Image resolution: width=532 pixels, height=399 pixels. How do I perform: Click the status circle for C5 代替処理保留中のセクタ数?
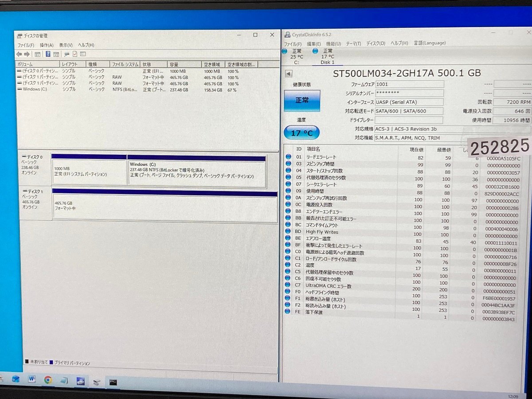point(288,272)
